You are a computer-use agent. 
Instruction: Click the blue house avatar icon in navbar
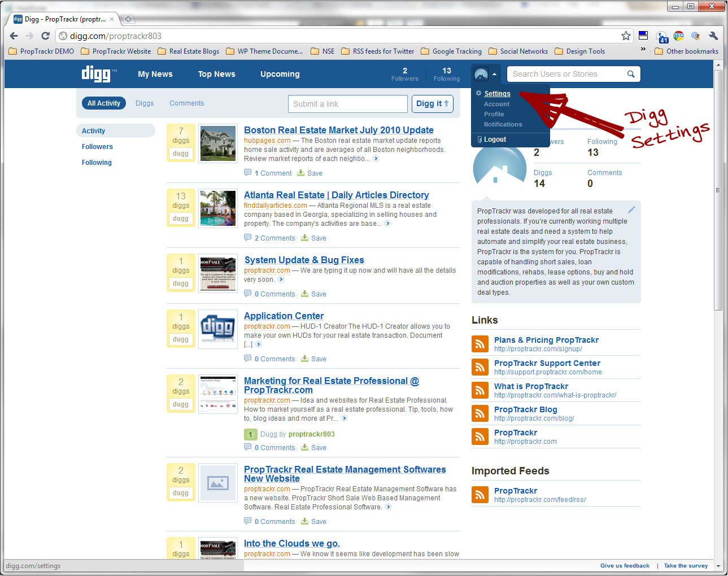tap(481, 73)
